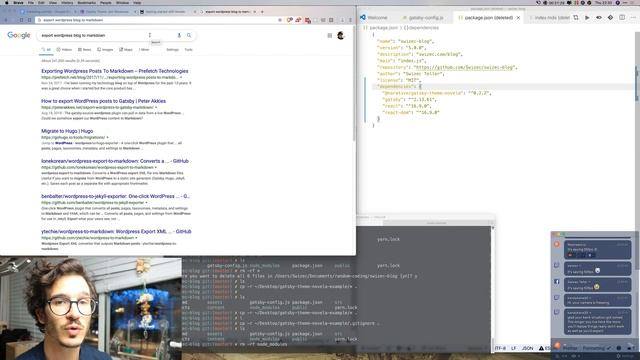640x360 pixels.
Task: Select the News search tab
Action: click(84, 50)
